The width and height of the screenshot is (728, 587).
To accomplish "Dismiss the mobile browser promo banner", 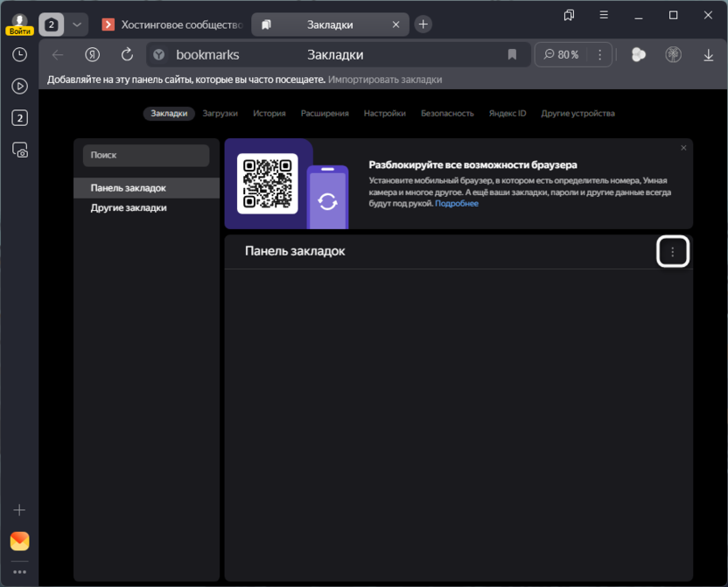I will click(683, 148).
